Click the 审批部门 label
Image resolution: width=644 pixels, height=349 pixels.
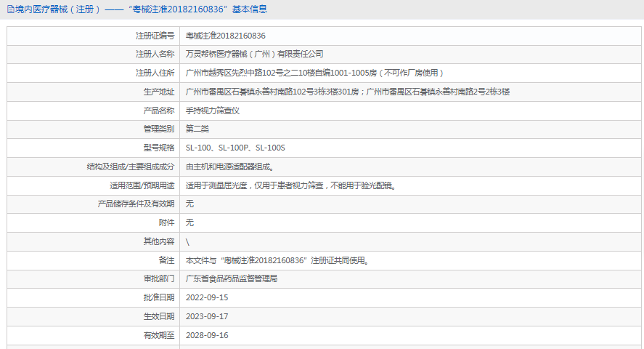pos(159,278)
